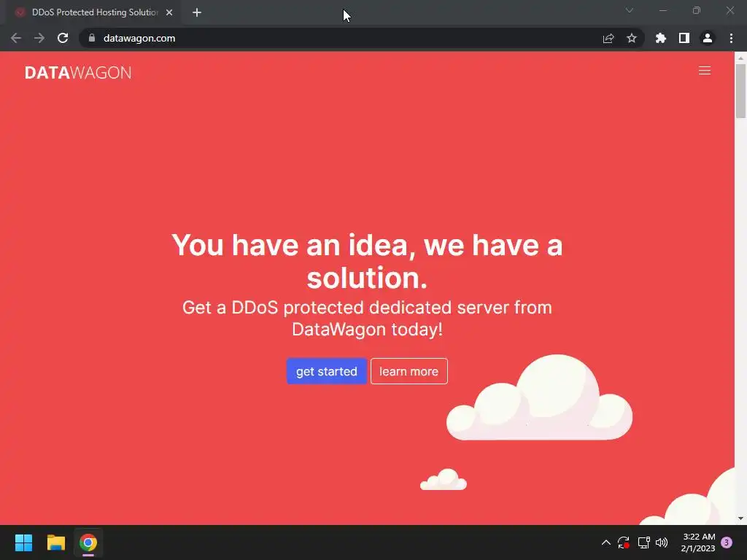Viewport: 747px width, 560px height.
Task: Open the hamburger navigation menu
Action: coord(704,71)
